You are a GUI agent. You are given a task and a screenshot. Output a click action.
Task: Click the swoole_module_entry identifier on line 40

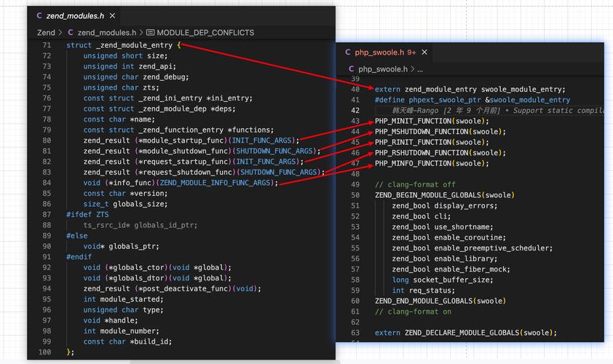pyautogui.click(x=523, y=89)
